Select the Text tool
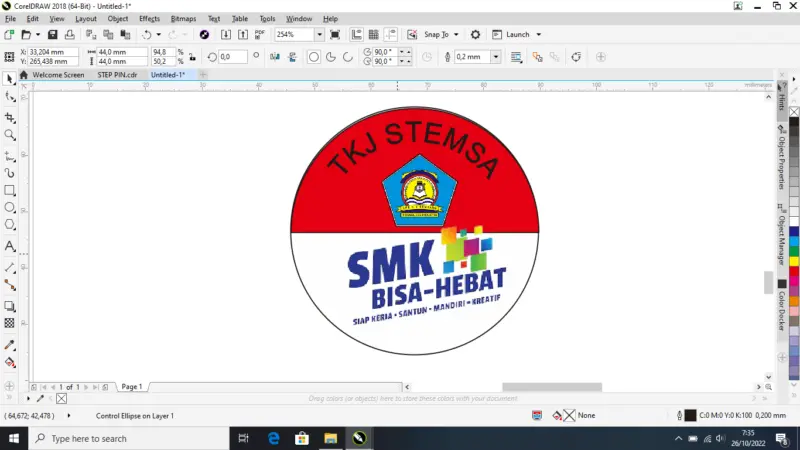This screenshot has width=800, height=450. click(9, 246)
